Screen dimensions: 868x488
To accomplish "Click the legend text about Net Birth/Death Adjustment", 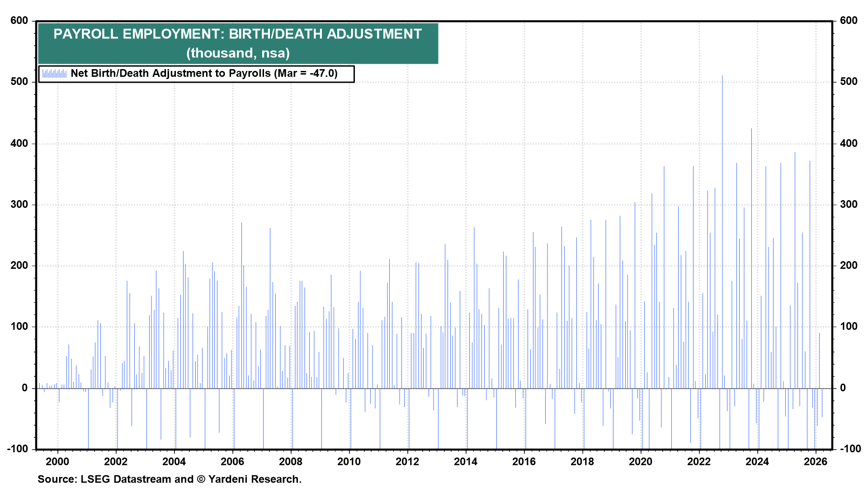I will click(206, 74).
